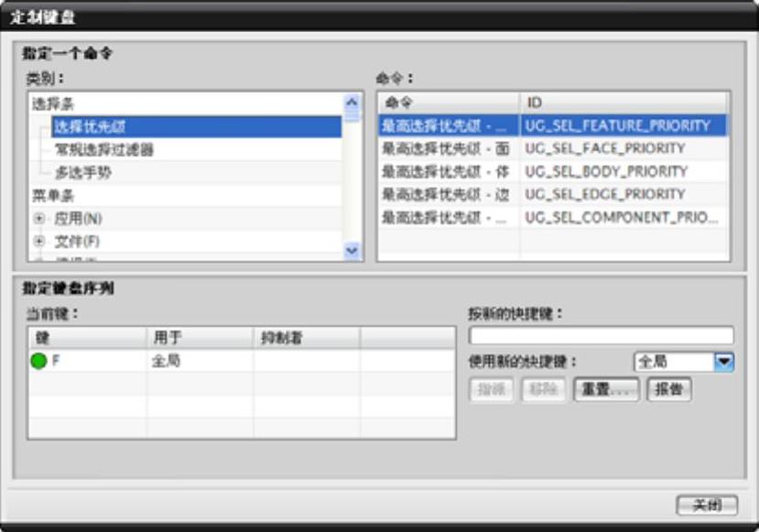Screen dimensions: 759x532
Task: Select UG_SEL_BODY_PRIORITY command row
Action: (553, 171)
